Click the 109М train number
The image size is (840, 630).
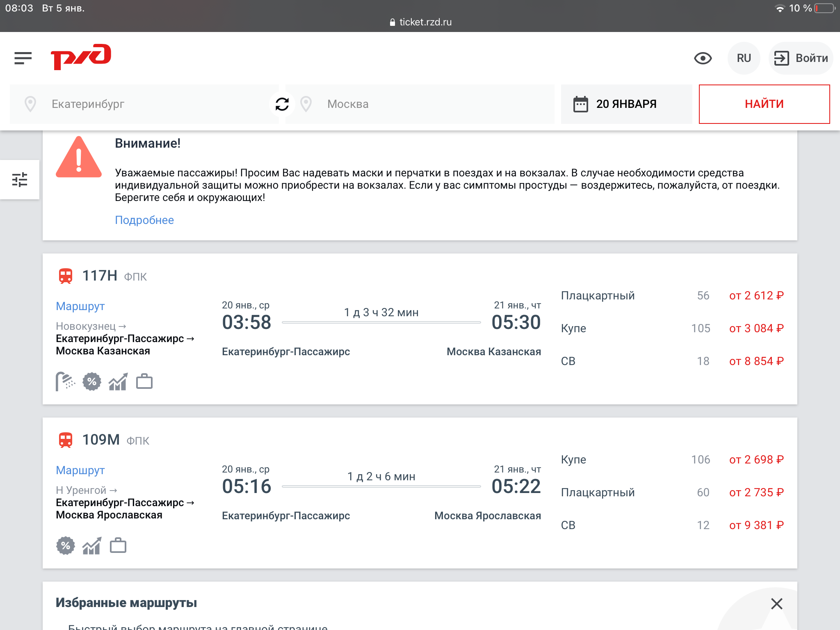pyautogui.click(x=101, y=440)
